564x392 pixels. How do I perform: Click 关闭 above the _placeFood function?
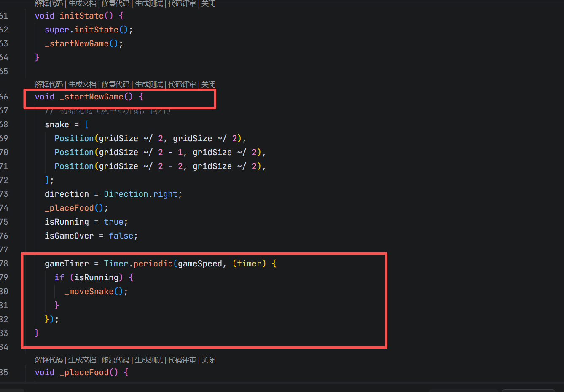208,360
